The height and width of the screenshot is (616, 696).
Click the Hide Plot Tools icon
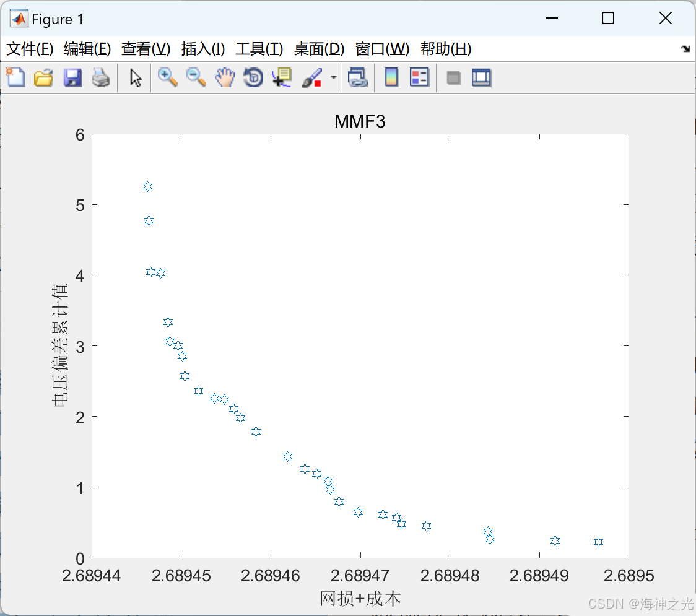point(453,78)
